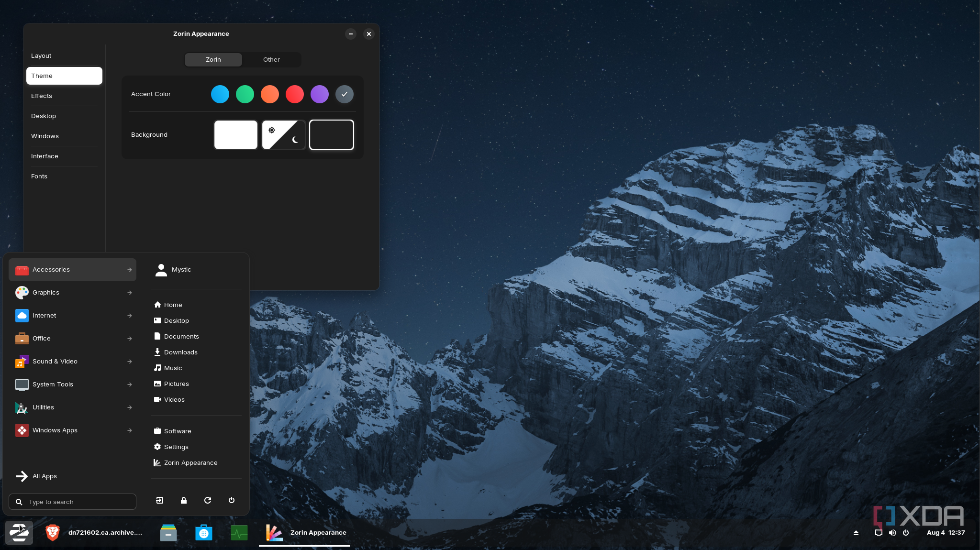Image resolution: width=980 pixels, height=550 pixels.
Task: Open the Mystic user account entry
Action: pos(196,270)
